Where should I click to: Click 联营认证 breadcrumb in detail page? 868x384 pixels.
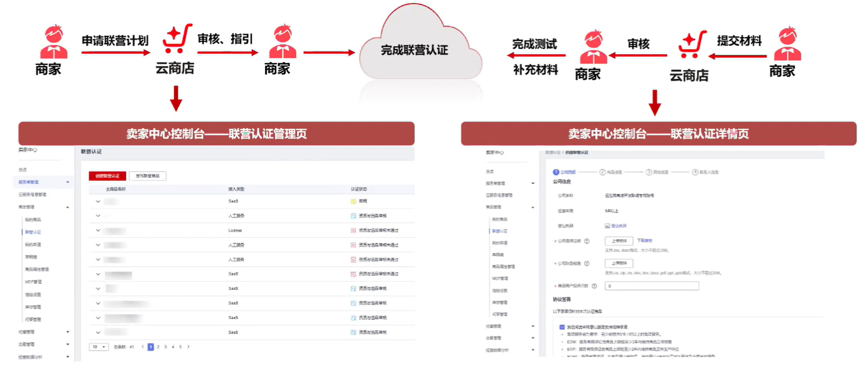point(553,152)
